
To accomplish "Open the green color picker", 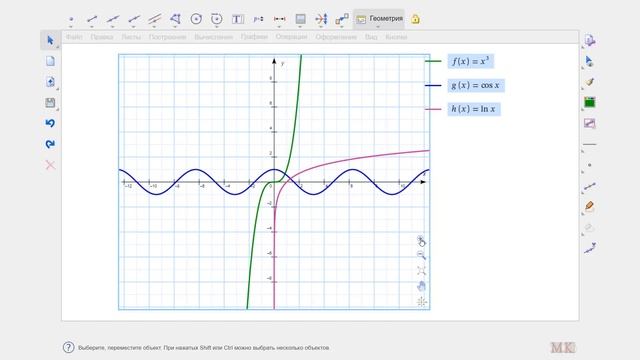I will (x=589, y=102).
